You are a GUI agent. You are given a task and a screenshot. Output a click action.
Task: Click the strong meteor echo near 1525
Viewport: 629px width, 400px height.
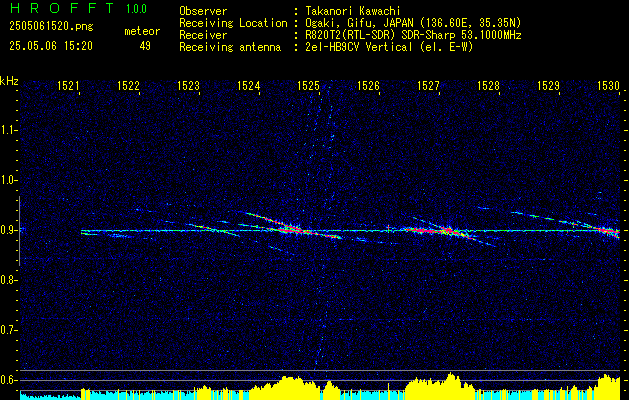point(295,229)
